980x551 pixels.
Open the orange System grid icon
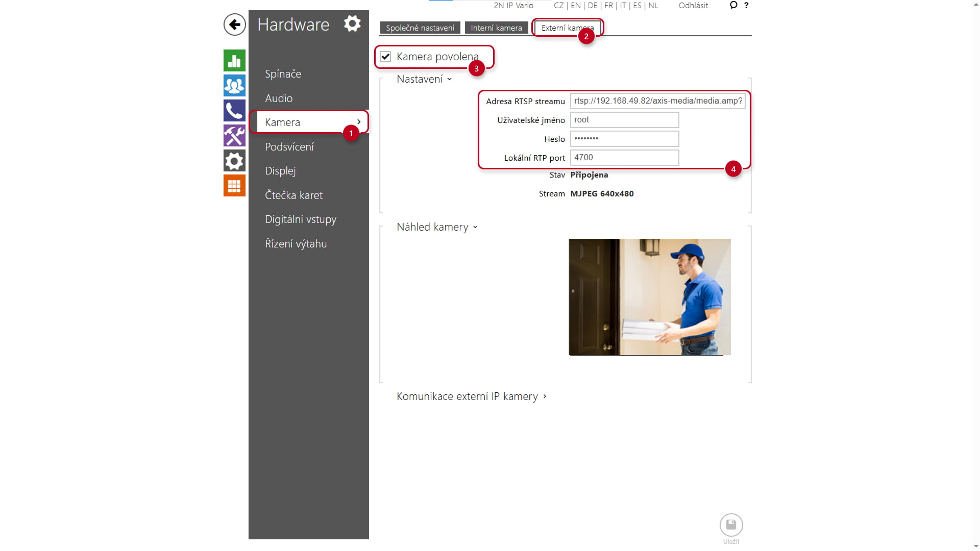pyautogui.click(x=234, y=186)
